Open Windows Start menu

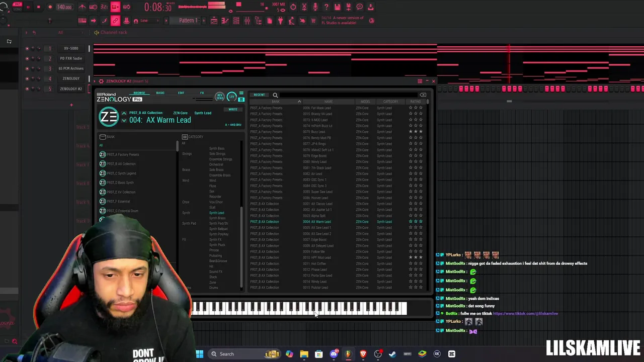click(x=200, y=354)
